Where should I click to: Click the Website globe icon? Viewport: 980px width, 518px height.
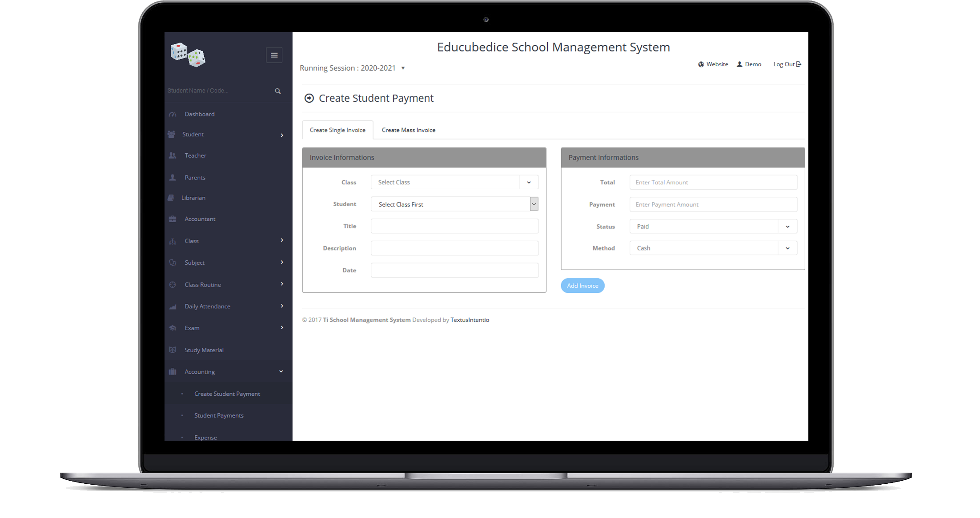(x=701, y=64)
